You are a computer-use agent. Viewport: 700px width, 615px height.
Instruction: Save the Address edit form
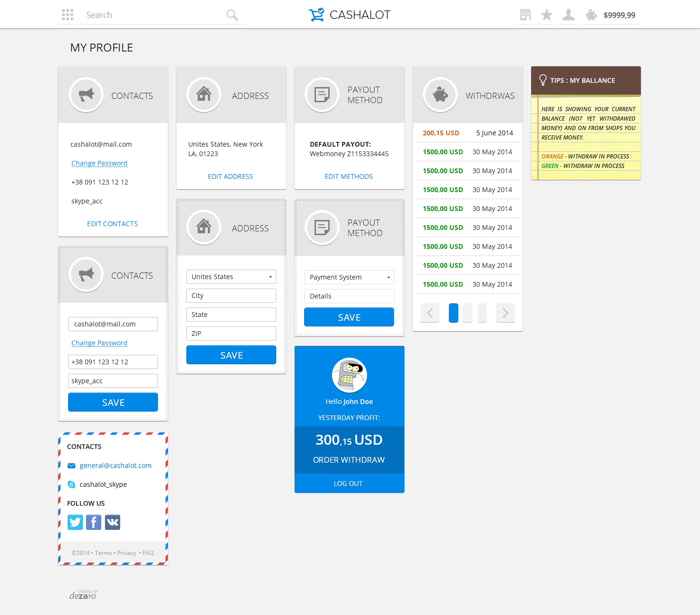231,355
